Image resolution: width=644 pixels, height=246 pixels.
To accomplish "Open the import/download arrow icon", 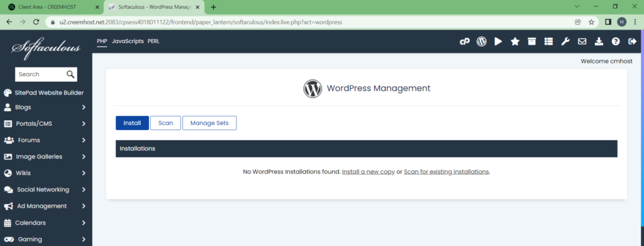I will pyautogui.click(x=599, y=42).
